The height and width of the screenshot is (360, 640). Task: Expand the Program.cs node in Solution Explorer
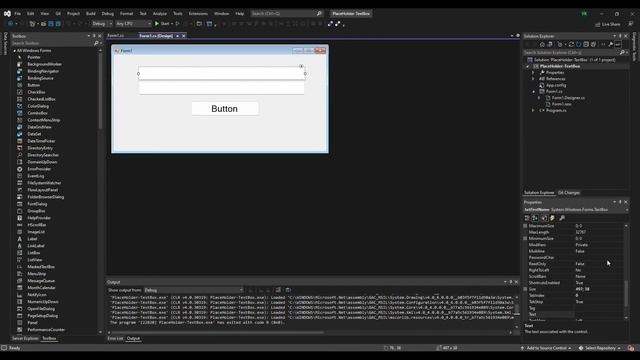533,110
